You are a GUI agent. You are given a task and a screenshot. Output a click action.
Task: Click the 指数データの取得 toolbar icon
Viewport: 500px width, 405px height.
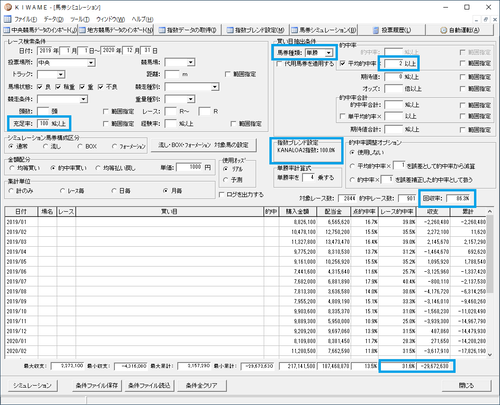point(162,30)
